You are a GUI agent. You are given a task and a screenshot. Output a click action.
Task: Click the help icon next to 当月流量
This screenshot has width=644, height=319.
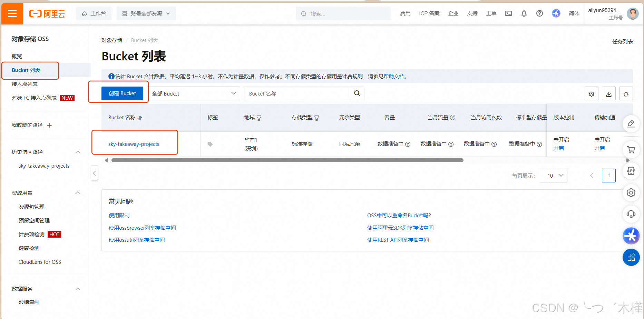(453, 118)
